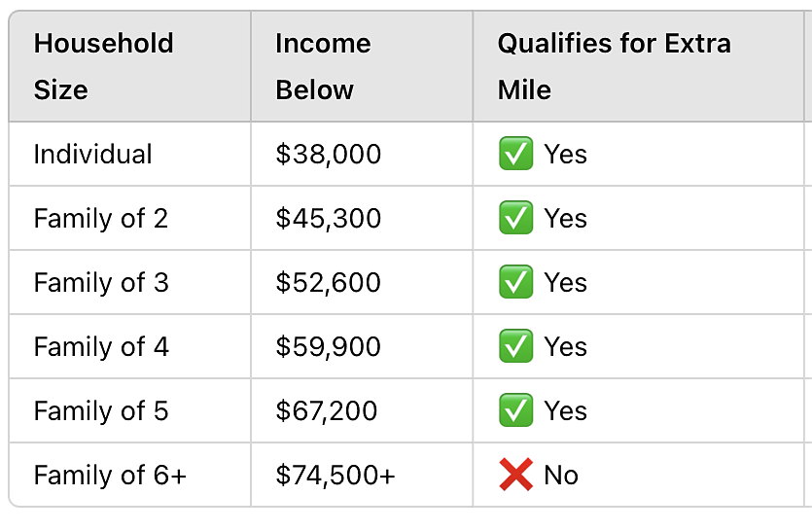Click green checkmark in Family of 4 row
This screenshot has width=812, height=531.
tap(515, 346)
